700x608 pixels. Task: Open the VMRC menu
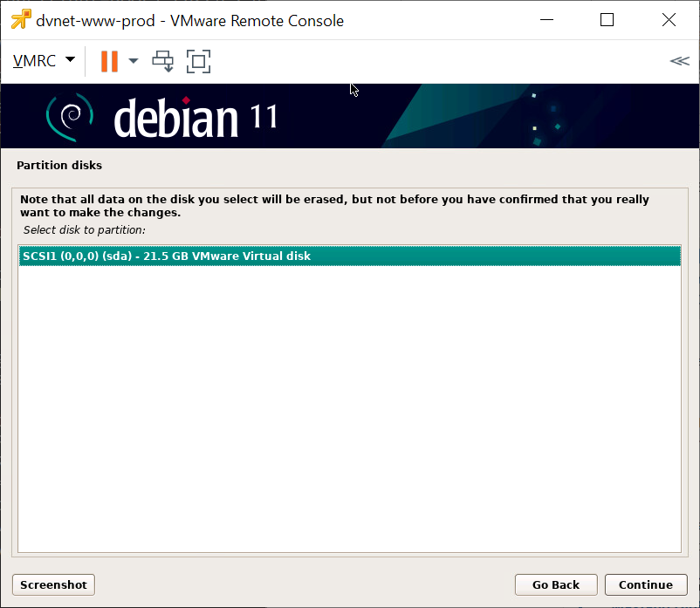pyautogui.click(x=35, y=61)
